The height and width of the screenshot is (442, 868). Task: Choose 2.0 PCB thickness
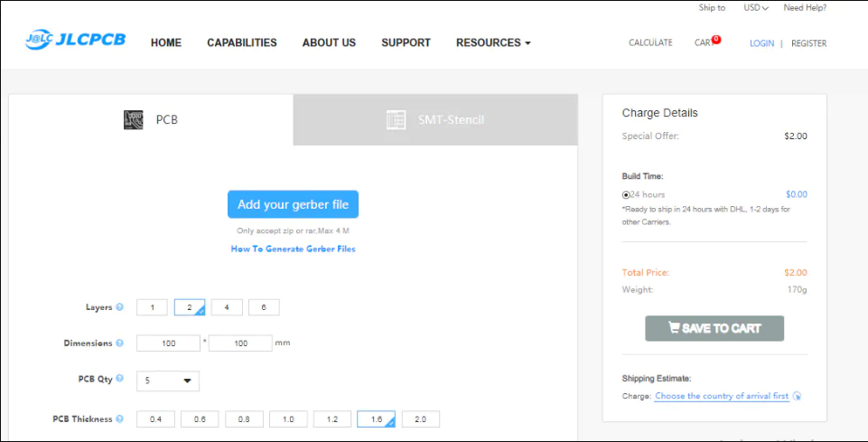421,418
